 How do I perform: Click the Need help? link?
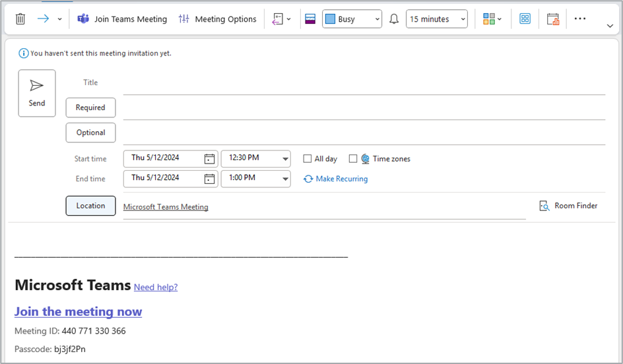156,287
